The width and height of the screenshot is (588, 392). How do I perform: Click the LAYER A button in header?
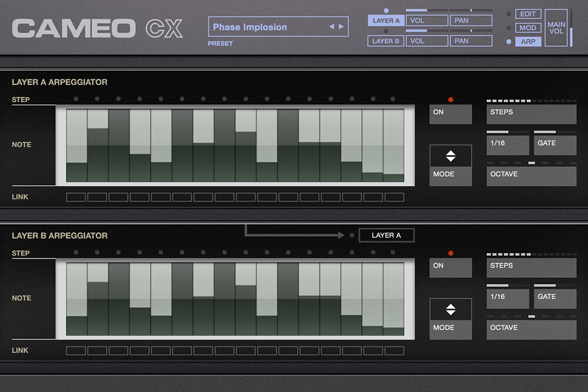tap(386, 21)
